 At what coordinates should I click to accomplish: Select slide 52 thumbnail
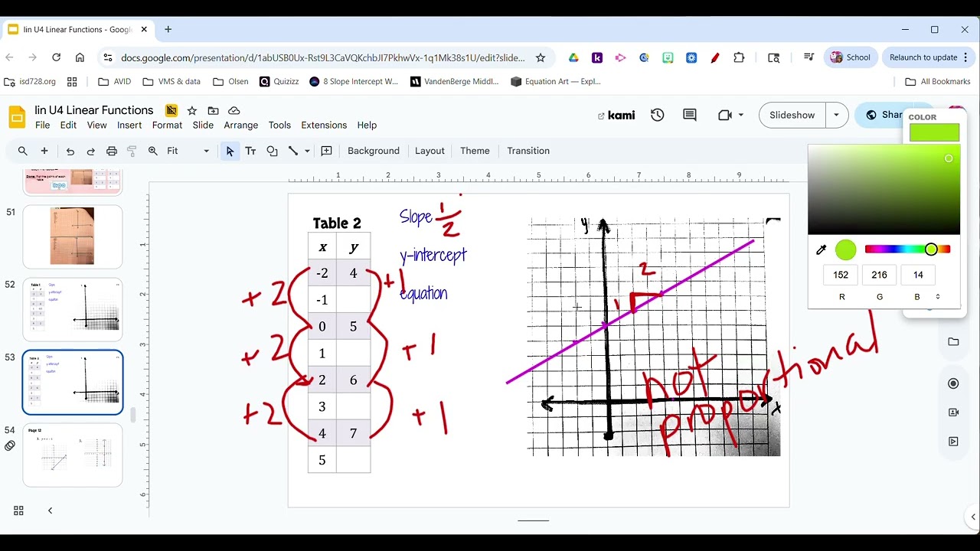(x=73, y=309)
